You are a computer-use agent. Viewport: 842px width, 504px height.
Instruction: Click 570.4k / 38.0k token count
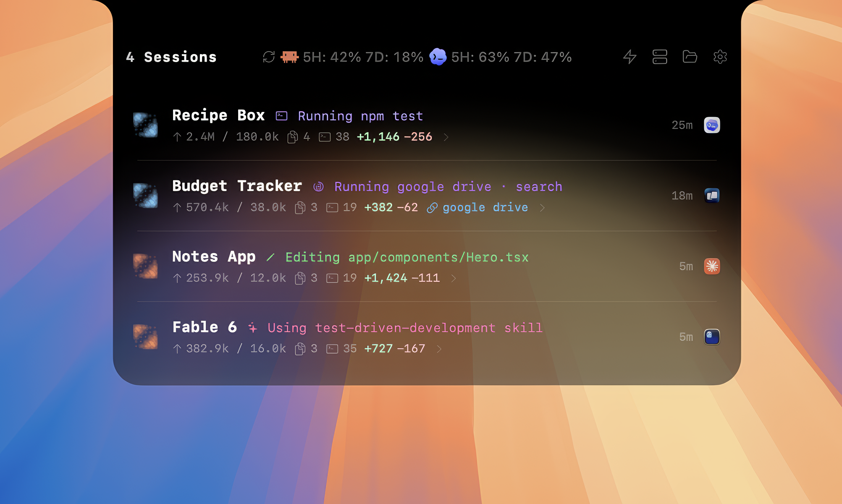pyautogui.click(x=236, y=207)
